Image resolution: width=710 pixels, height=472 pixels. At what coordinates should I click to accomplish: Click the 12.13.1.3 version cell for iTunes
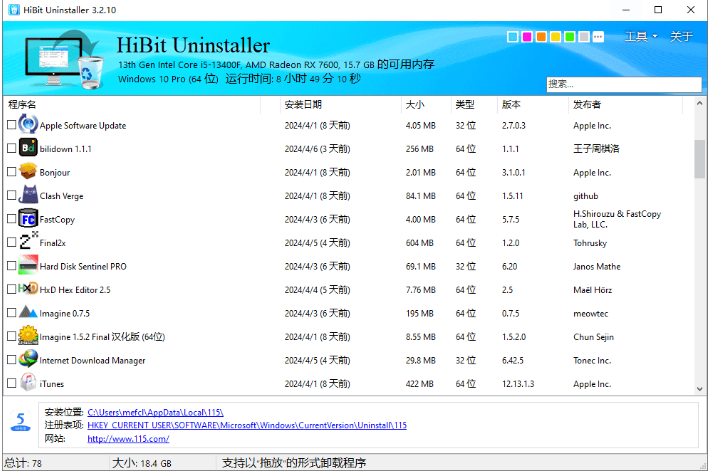[x=518, y=384]
